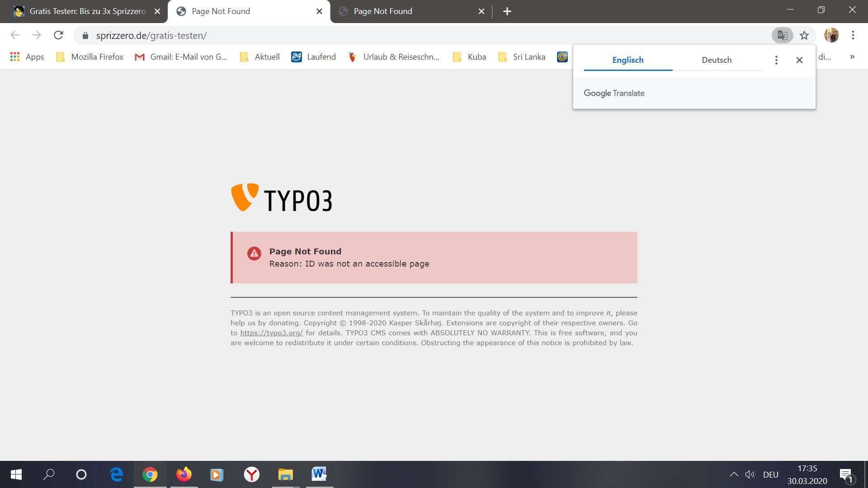Open Urlaub & Reiseschn... bookmark
Screen dimensions: 868x488
[393, 57]
